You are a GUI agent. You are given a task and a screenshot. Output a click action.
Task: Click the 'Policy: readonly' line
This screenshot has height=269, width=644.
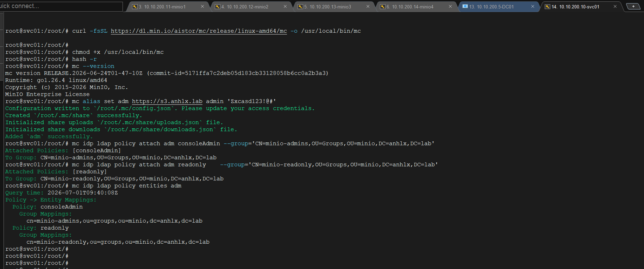(x=40, y=228)
